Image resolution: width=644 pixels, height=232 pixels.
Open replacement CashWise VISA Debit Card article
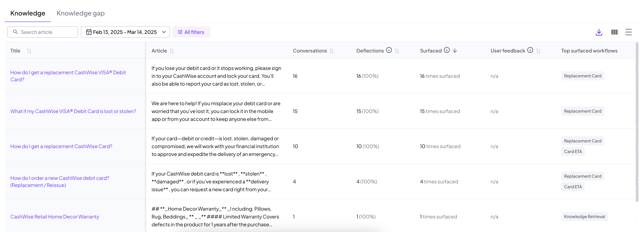pyautogui.click(x=68, y=76)
